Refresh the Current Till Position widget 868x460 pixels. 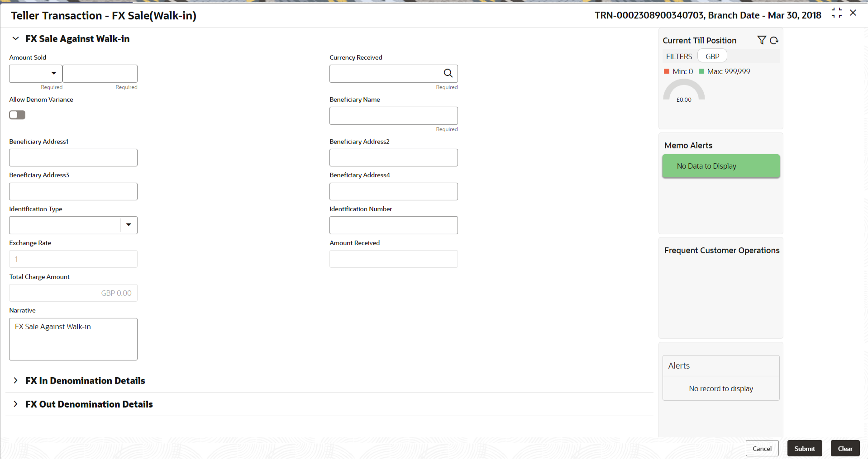click(774, 40)
